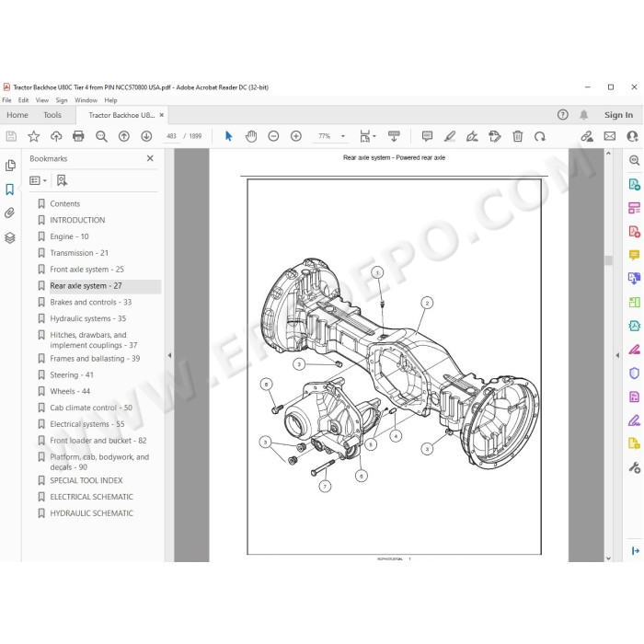Add a sticky note comment
644x644 pixels.
pos(427,136)
